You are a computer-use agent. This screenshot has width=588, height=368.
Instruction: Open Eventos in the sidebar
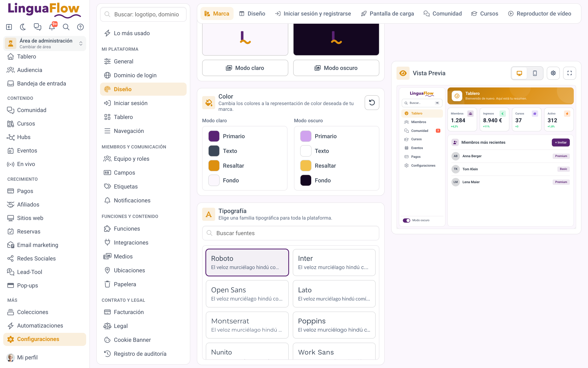(x=45, y=150)
